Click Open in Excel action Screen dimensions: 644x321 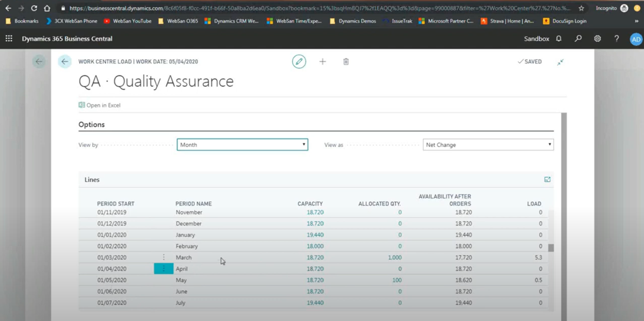(x=100, y=105)
